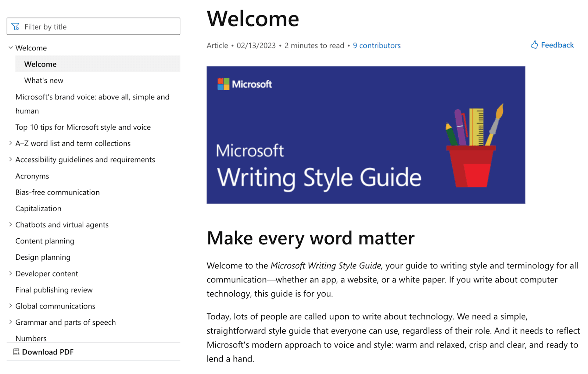Select the Numbers topic
Viewport: 588px width, 374px height.
tap(31, 338)
